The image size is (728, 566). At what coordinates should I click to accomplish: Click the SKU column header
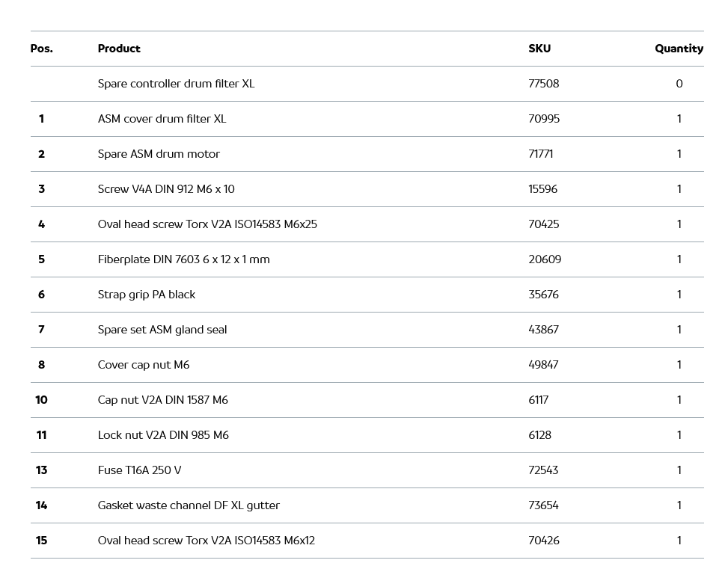pos(539,49)
